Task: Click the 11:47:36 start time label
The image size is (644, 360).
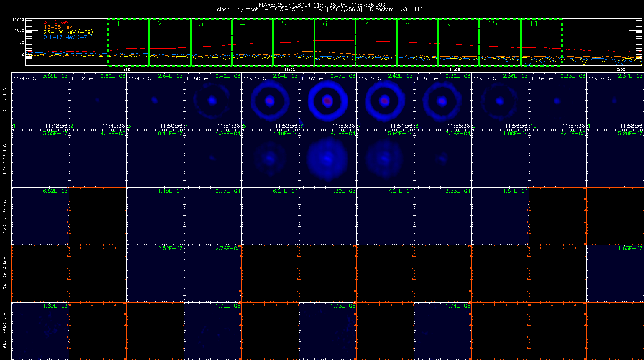Action: click(25, 79)
